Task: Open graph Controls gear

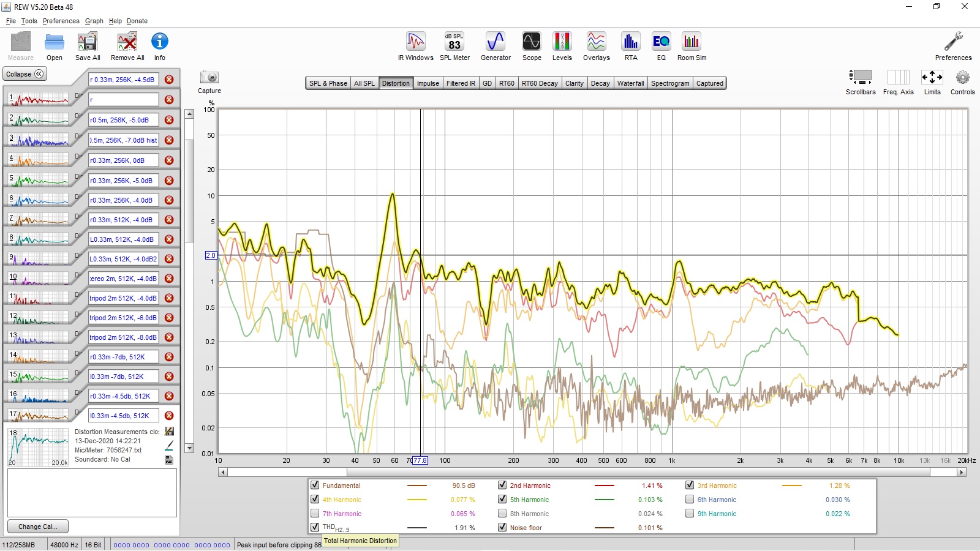Action: click(963, 77)
